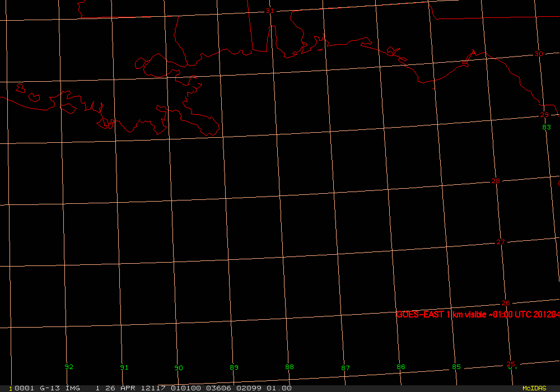The height and width of the screenshot is (392, 560).
Task: Click the 01.00 value in status bar
Action: (279, 388)
